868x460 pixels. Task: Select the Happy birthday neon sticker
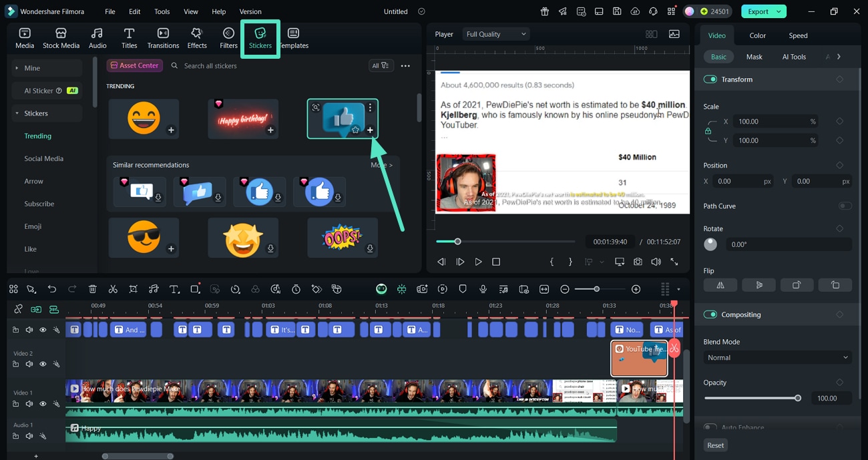coord(243,119)
